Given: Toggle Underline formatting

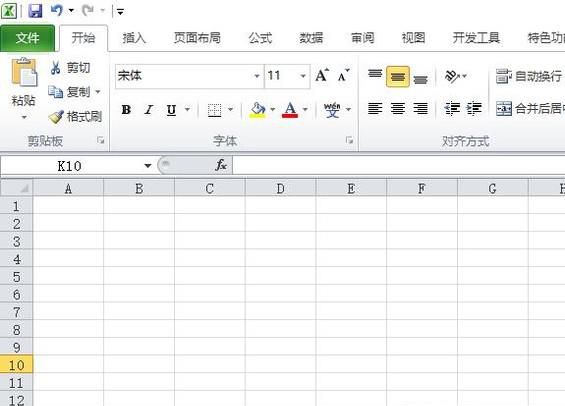Looking at the screenshot, I should click(x=172, y=110).
